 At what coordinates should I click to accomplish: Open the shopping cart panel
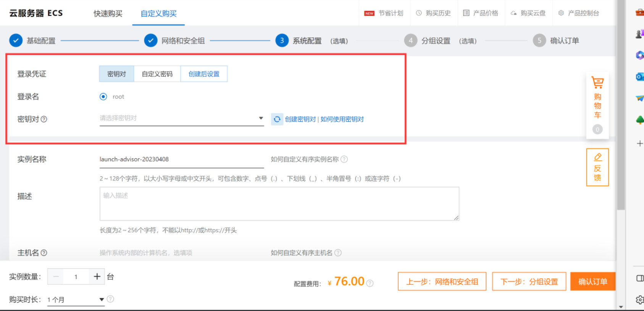click(597, 105)
